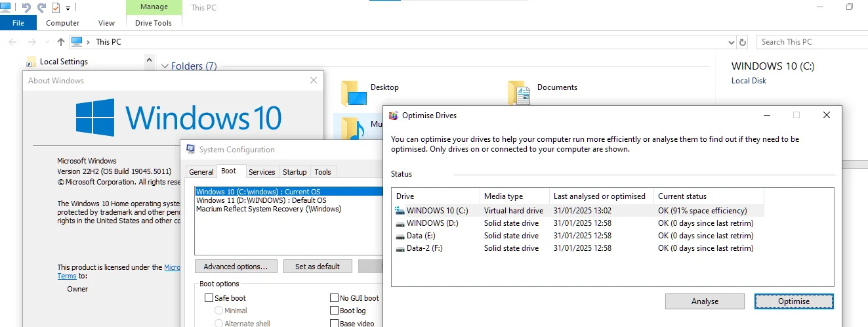Close the Optimise Drives window

826,115
